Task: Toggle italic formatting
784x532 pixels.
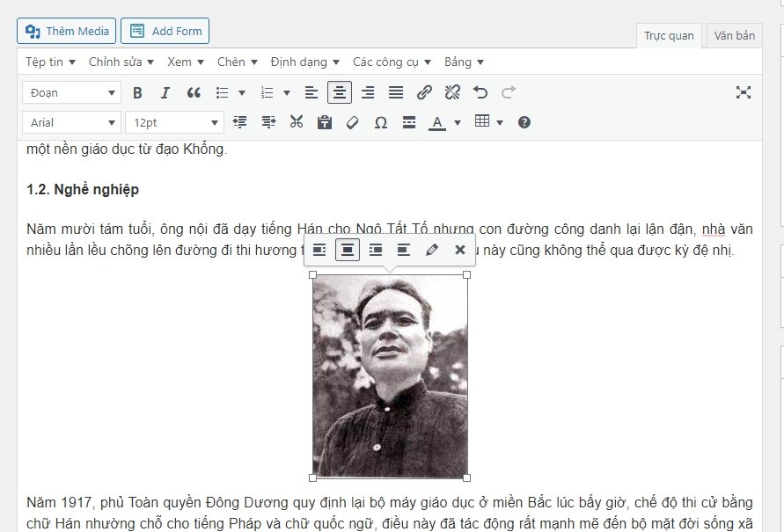Action: (165, 92)
